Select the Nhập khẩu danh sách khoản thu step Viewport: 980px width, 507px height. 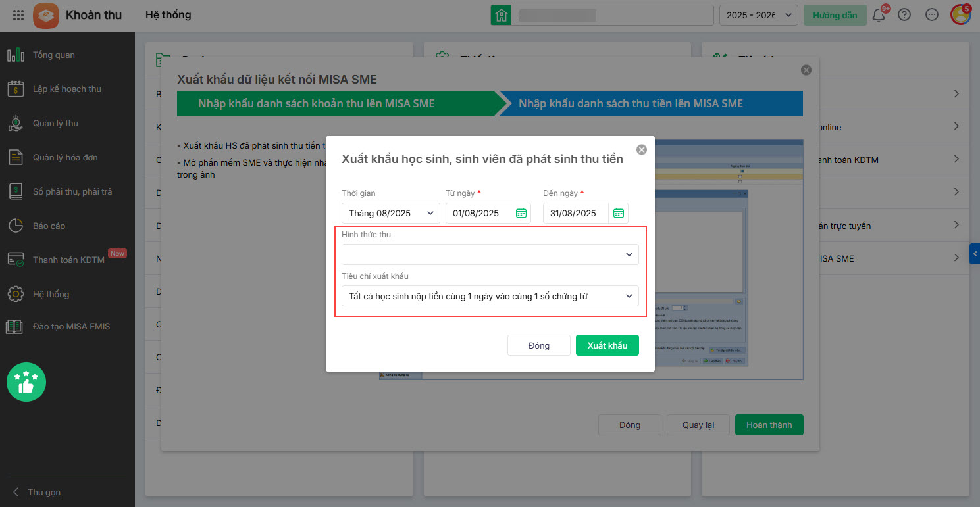click(336, 103)
